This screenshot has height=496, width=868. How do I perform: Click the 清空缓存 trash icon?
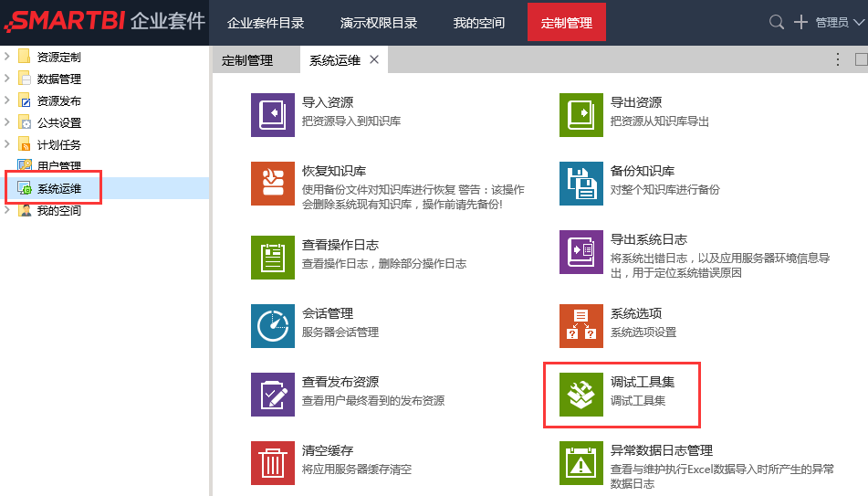[272, 463]
